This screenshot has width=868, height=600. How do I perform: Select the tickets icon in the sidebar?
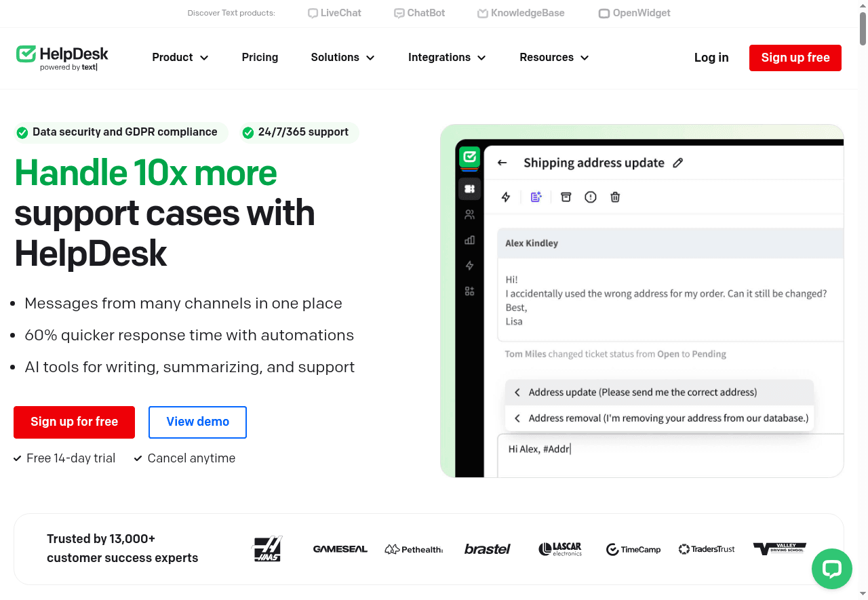click(469, 188)
